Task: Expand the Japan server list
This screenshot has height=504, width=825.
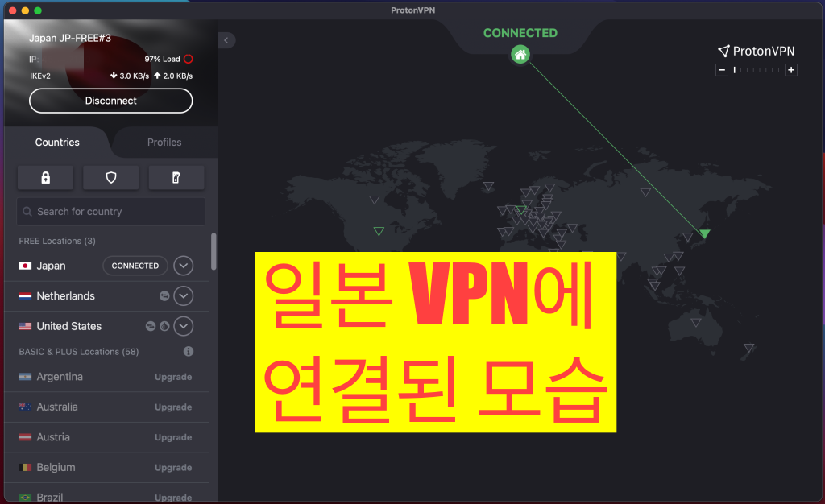Action: (x=183, y=266)
